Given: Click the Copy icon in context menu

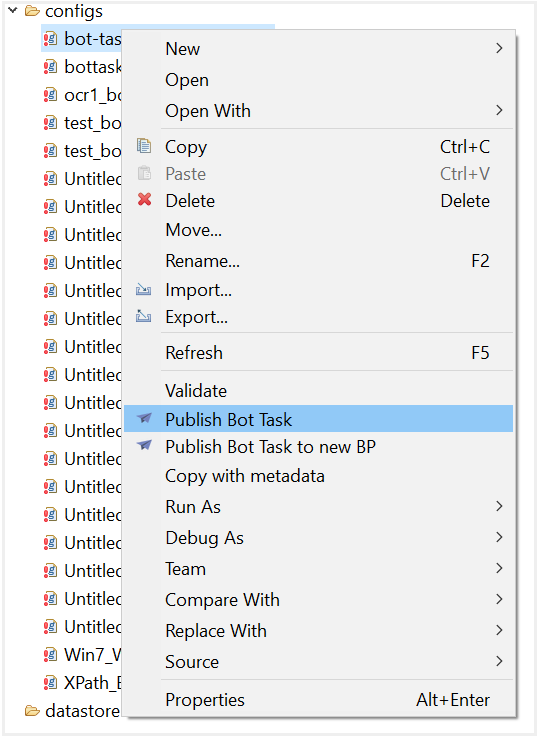Looking at the screenshot, I should click(144, 146).
